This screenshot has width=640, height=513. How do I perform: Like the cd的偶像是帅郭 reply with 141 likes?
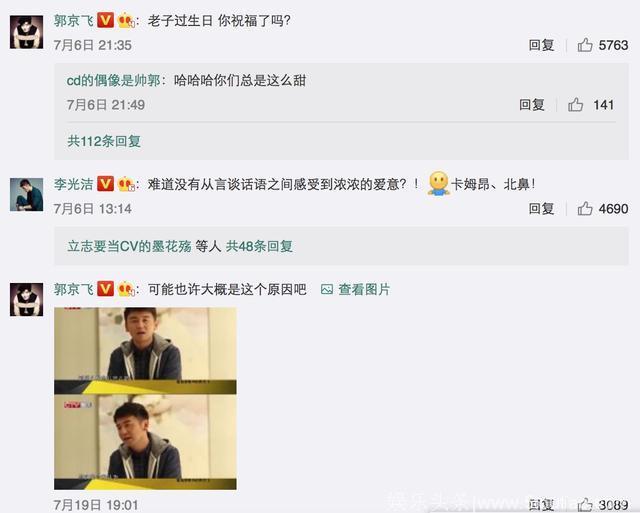[x=575, y=105]
